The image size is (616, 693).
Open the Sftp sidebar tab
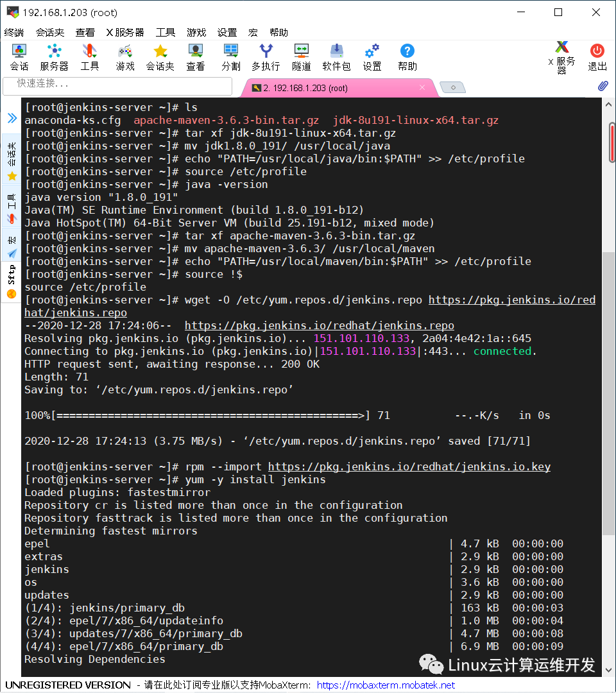[x=12, y=282]
